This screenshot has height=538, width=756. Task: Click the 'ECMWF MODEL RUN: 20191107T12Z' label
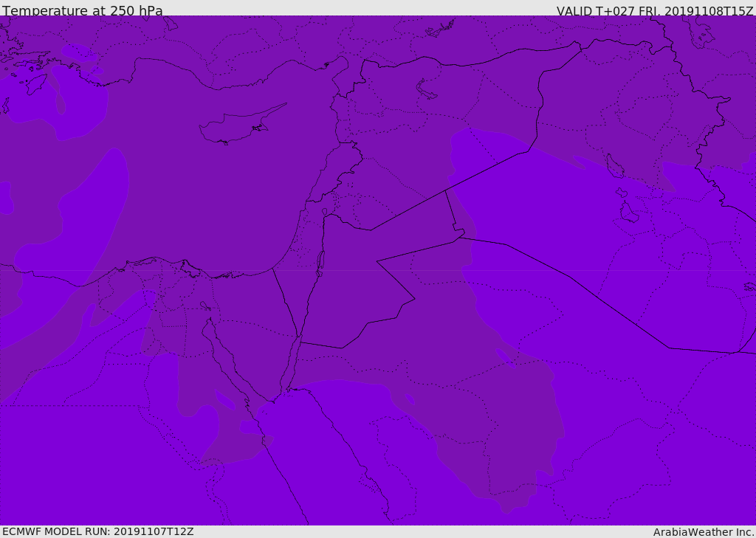tap(98, 531)
